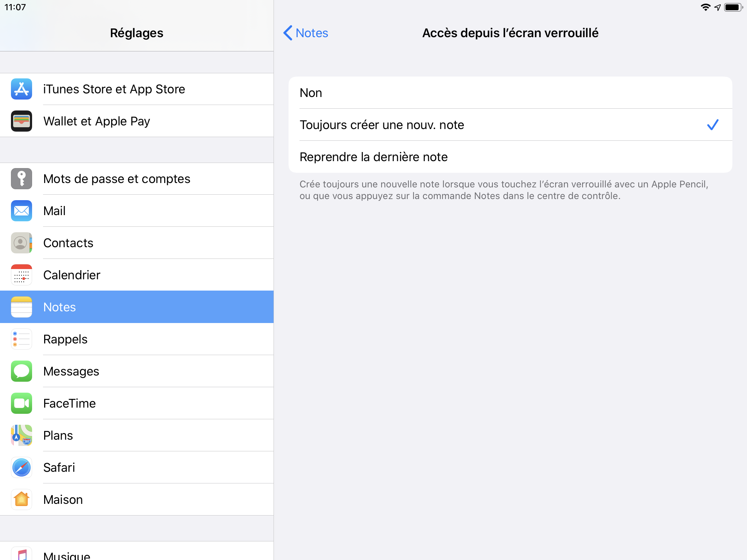The width and height of the screenshot is (747, 560).
Task: Open the Messages settings row
Action: coord(137,371)
